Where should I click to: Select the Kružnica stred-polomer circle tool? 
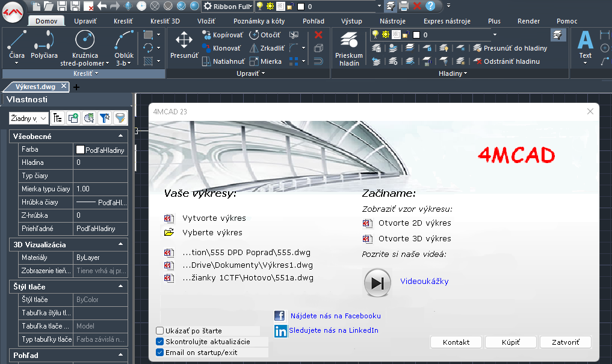click(85, 48)
